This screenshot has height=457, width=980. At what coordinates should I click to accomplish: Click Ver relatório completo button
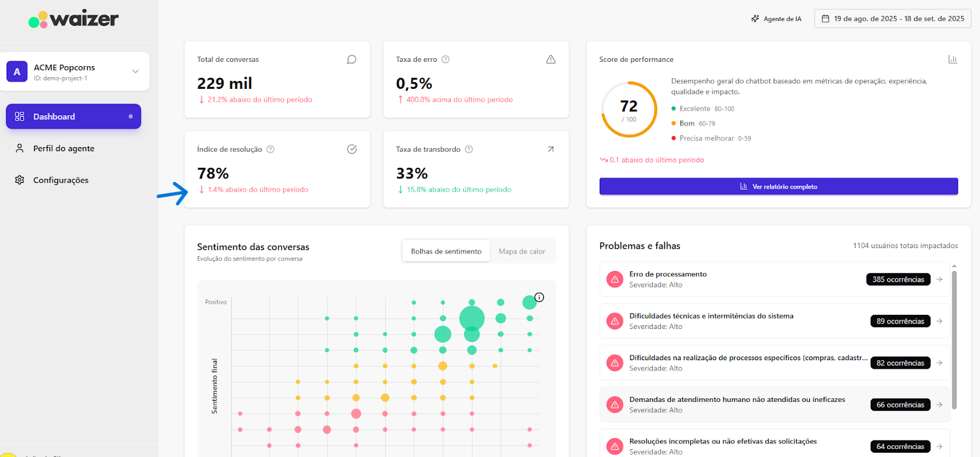[778, 187]
